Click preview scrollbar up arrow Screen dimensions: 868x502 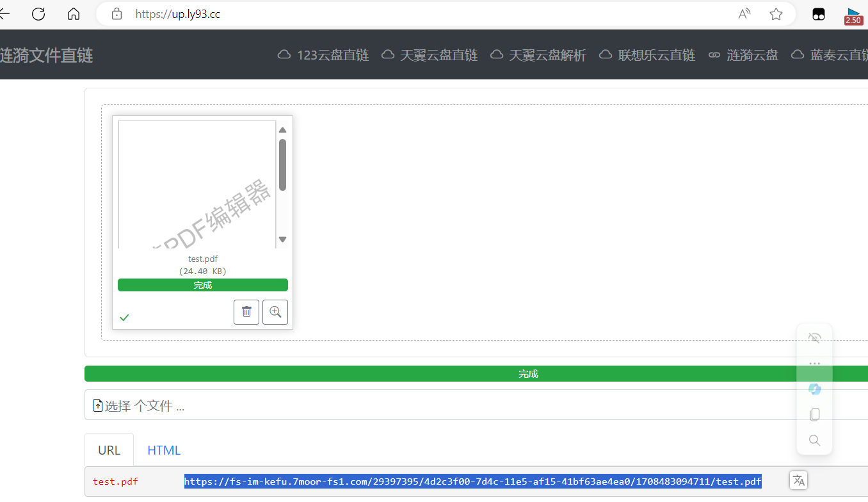pyautogui.click(x=282, y=130)
